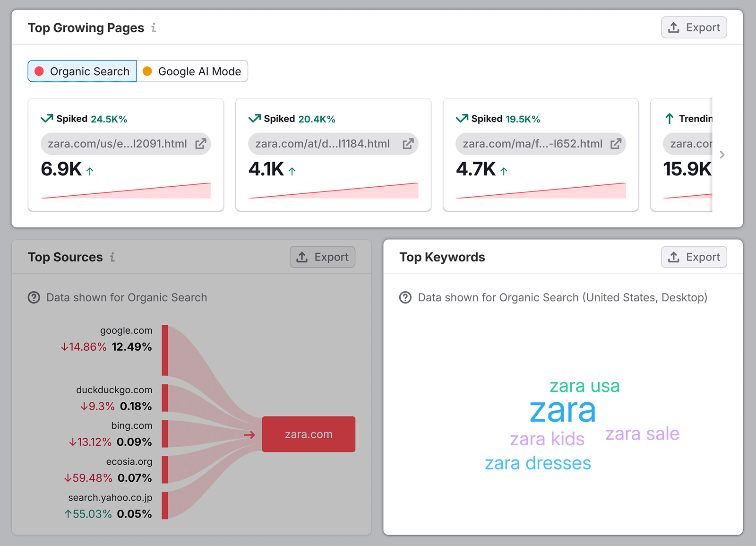Click the zara.com/us/e...l2091.html URL chip
The width and height of the screenshot is (756, 546).
coord(126,144)
